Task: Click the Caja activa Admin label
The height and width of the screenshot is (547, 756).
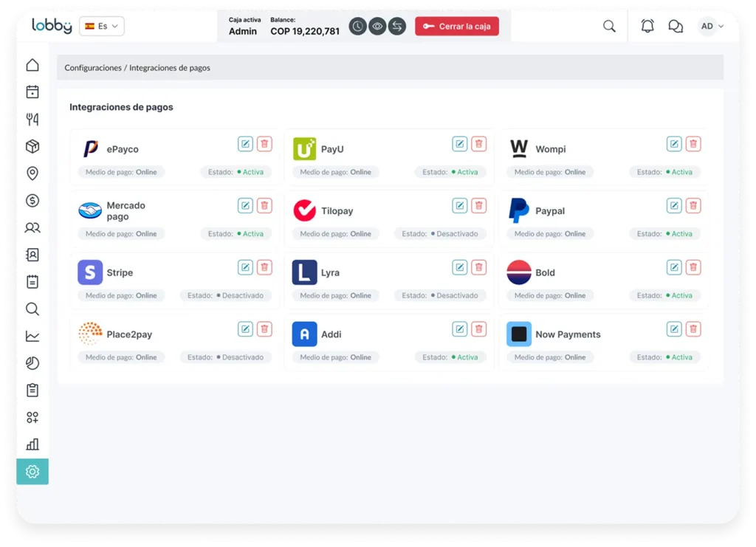Action: [244, 27]
